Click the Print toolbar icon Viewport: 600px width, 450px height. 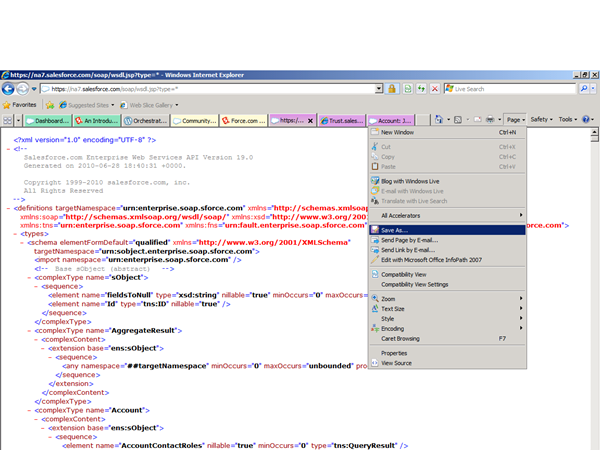(490, 120)
